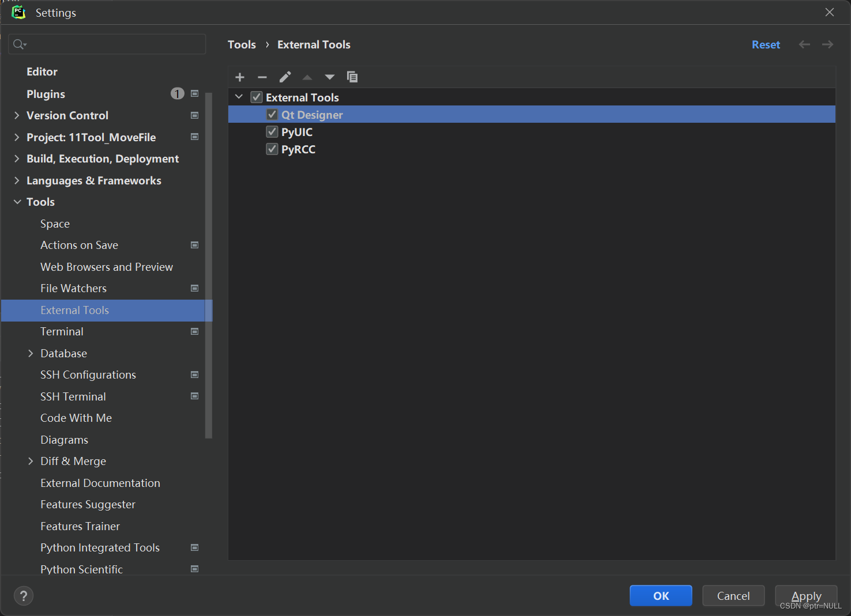Select File Watchers settings
The height and width of the screenshot is (616, 851).
click(x=73, y=288)
